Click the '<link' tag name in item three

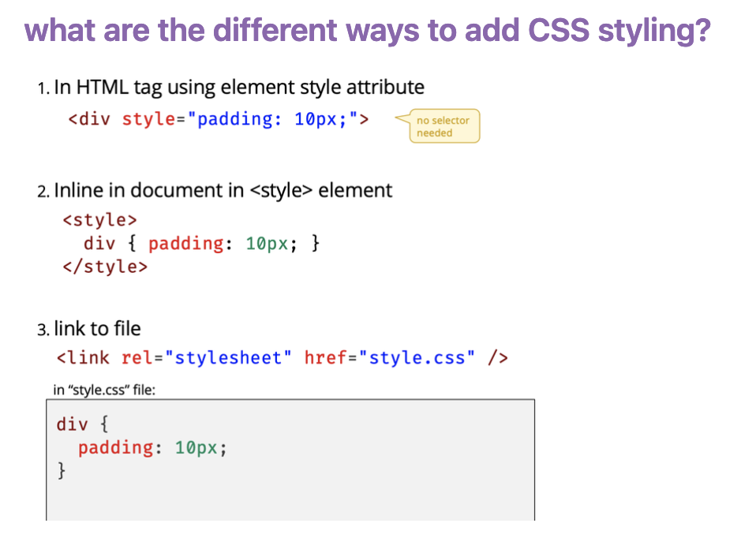[x=83, y=358]
